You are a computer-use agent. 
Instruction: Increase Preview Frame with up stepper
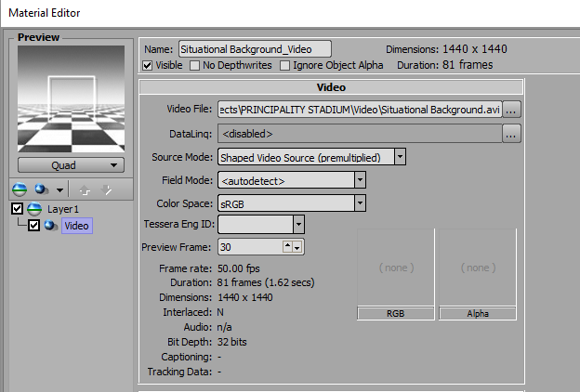pyautogui.click(x=287, y=245)
